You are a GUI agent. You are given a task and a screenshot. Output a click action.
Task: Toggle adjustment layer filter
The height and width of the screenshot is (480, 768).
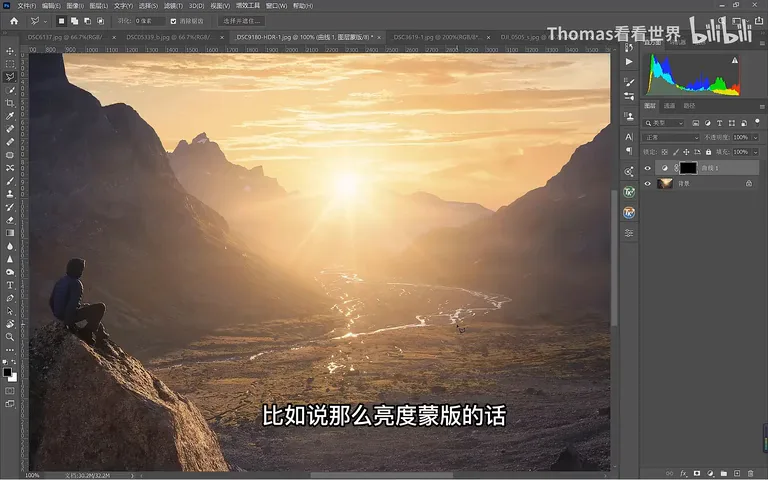click(707, 123)
